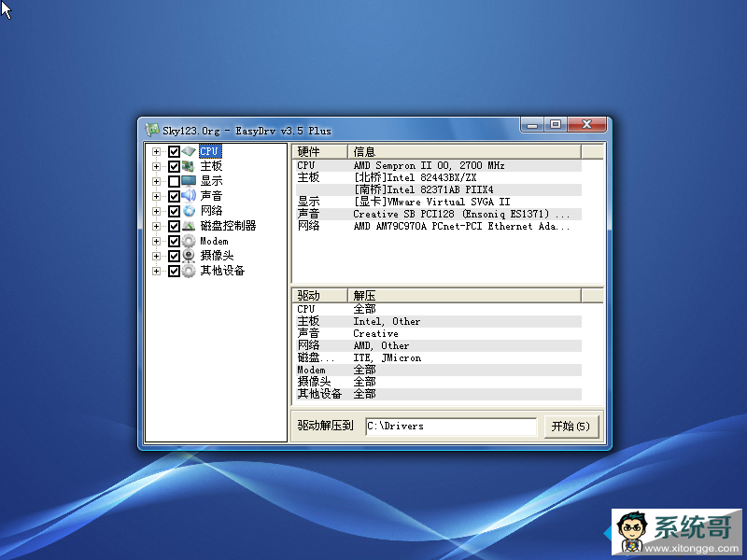Viewport: 747px width, 560px height.
Task: Click the motherboard (主板) icon
Action: 189,166
